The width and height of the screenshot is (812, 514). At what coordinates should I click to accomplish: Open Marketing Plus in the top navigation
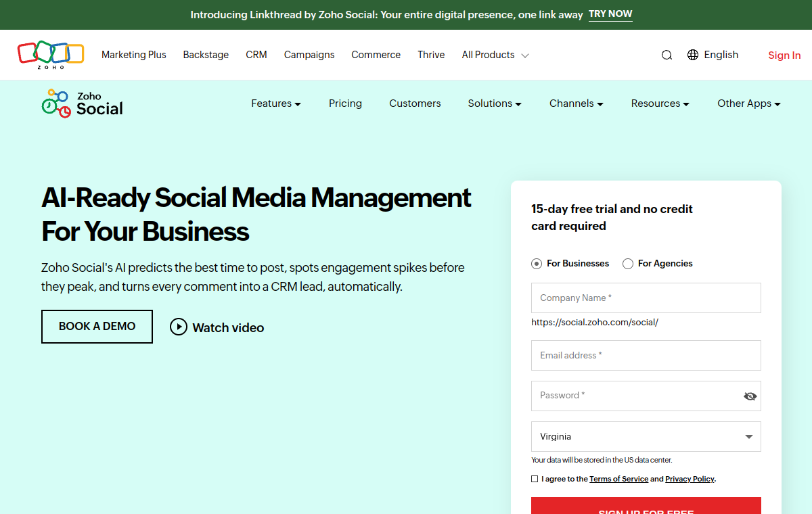[x=134, y=55]
